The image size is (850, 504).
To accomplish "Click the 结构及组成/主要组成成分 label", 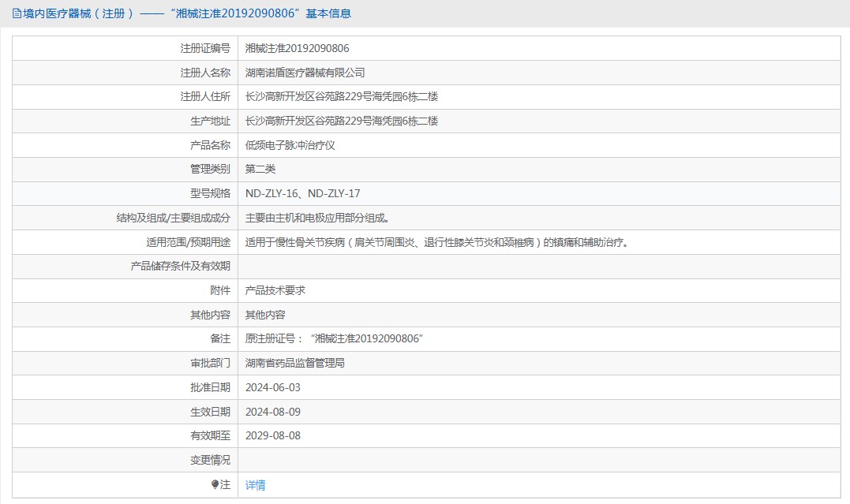I will pyautogui.click(x=174, y=218).
